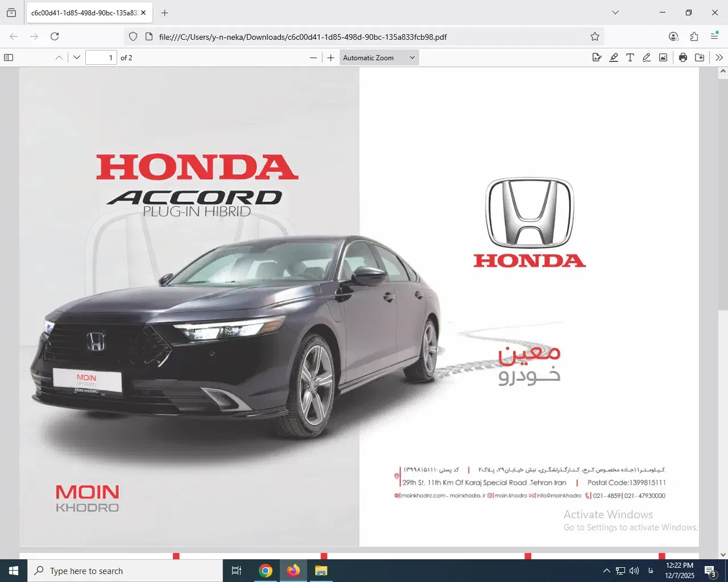Open the Firefox application menu

[x=714, y=36]
